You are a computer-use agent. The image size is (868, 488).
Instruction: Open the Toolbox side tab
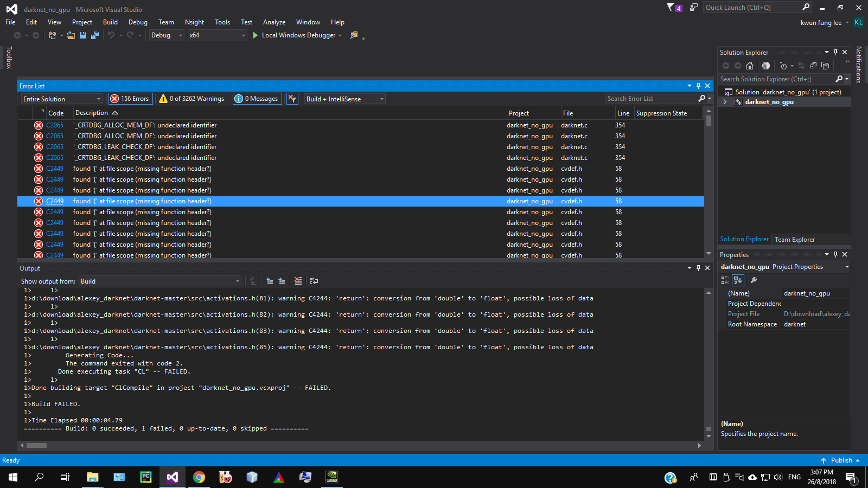[9, 57]
